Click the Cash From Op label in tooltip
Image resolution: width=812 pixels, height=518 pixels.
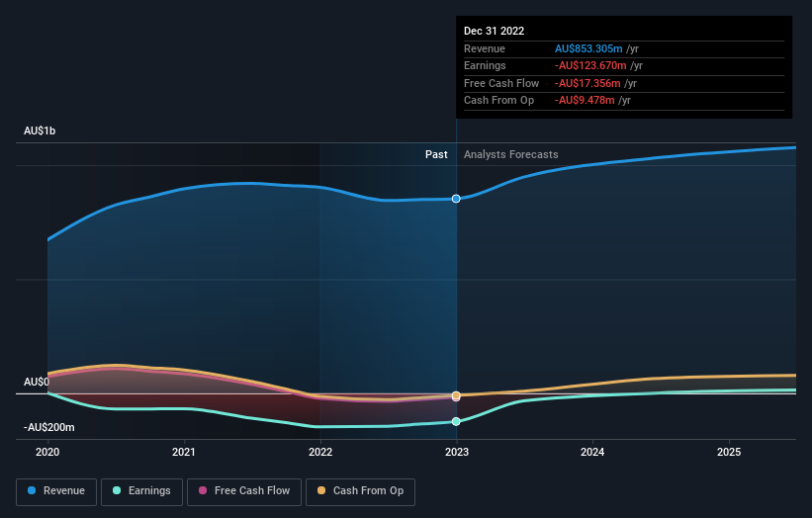pyautogui.click(x=498, y=101)
